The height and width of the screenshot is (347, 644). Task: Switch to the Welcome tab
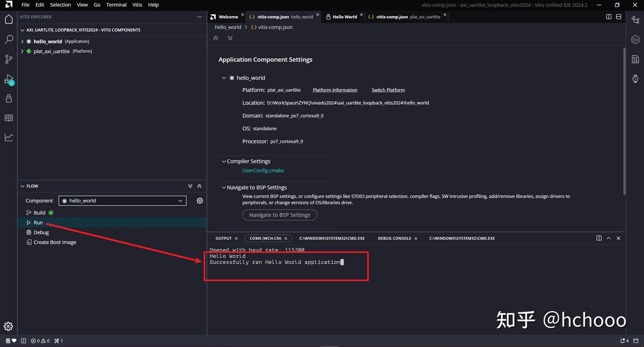pyautogui.click(x=228, y=17)
